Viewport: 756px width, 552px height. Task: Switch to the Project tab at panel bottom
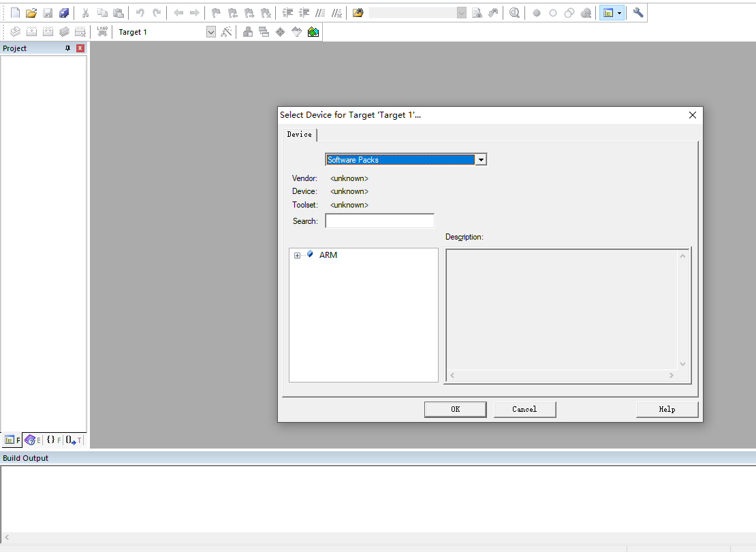click(x=12, y=440)
